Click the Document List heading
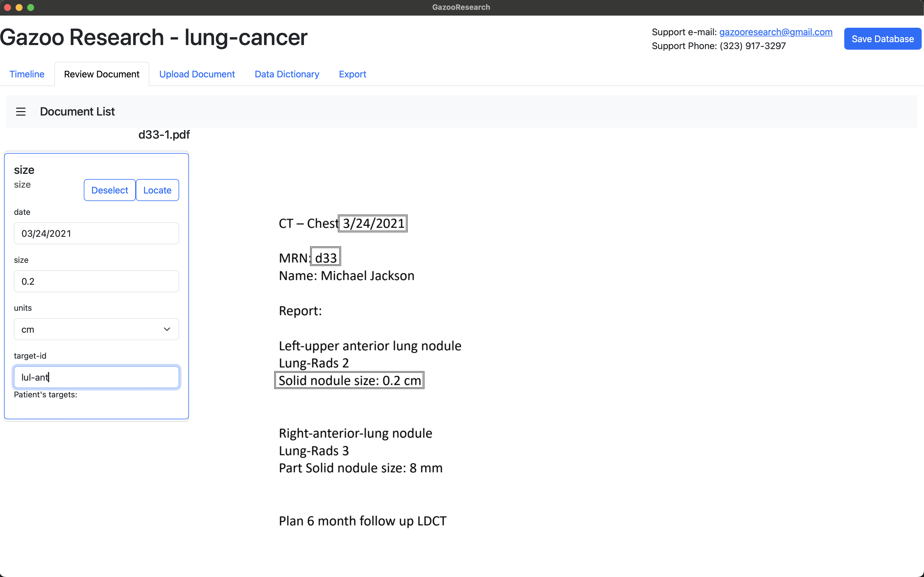Screen dimensions: 924x577 (77, 111)
